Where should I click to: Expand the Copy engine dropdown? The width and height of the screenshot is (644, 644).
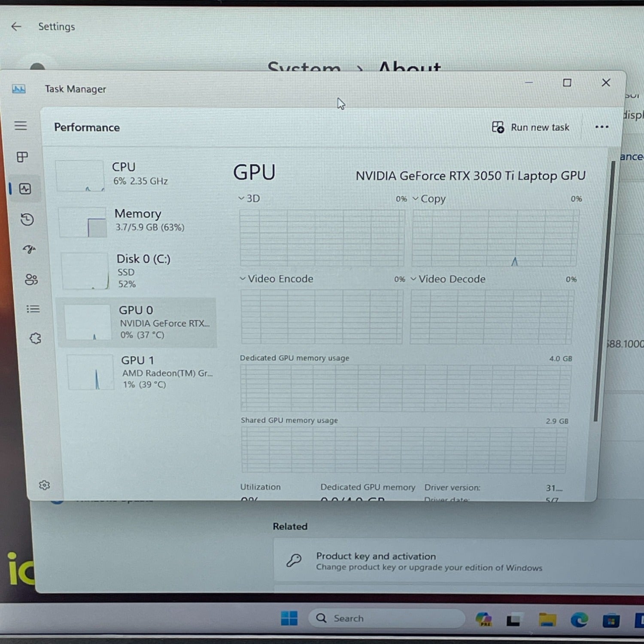(x=429, y=199)
